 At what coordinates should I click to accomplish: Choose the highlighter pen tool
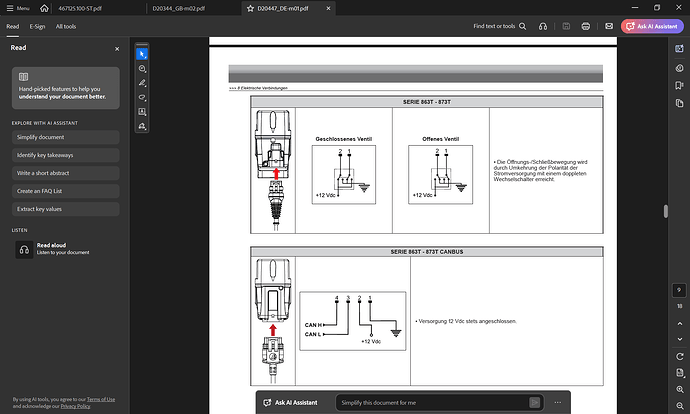pos(142,83)
